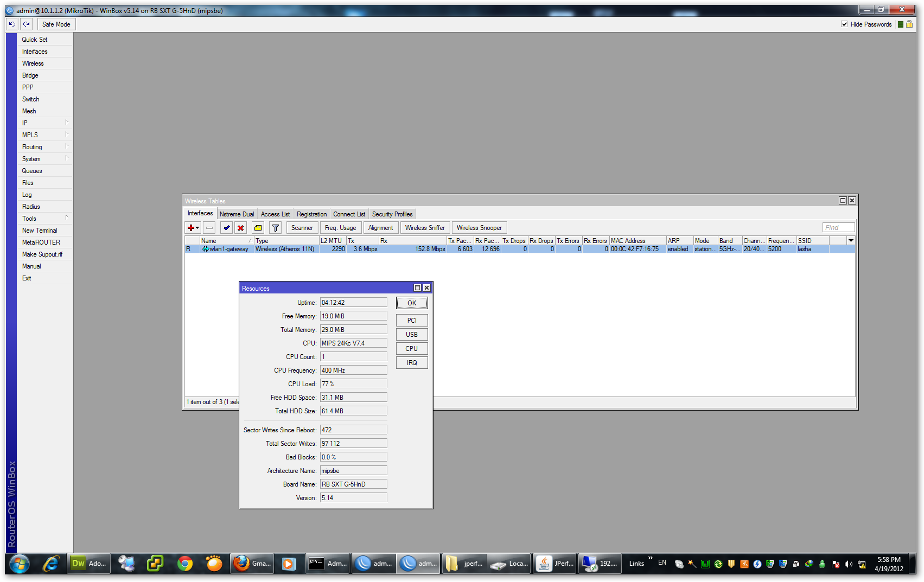Switch to the Security Profiles tab
This screenshot has width=924, height=582.
[x=392, y=214]
